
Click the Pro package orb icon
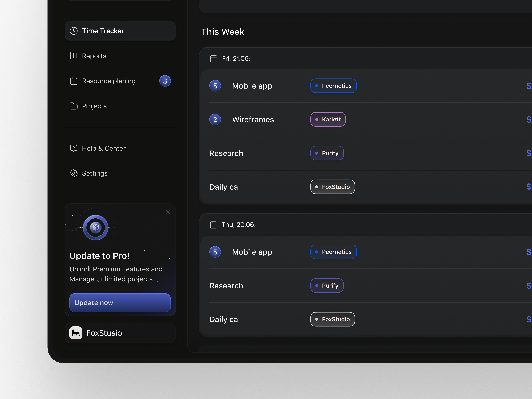pos(95,227)
